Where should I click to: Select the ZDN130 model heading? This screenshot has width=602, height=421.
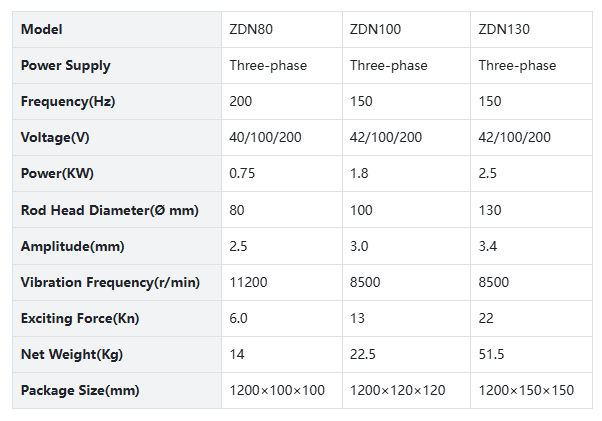pyautogui.click(x=504, y=29)
